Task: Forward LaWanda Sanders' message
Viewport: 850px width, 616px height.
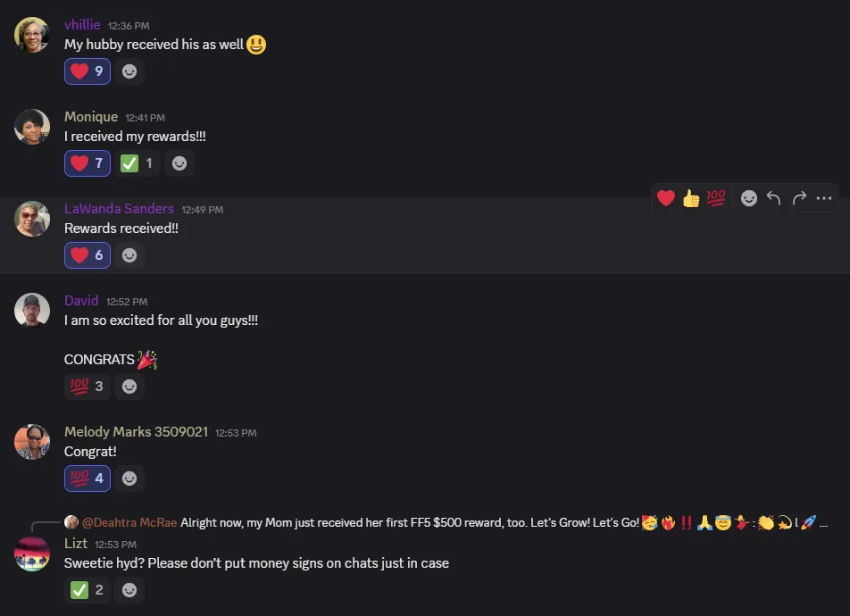Action: [x=799, y=198]
